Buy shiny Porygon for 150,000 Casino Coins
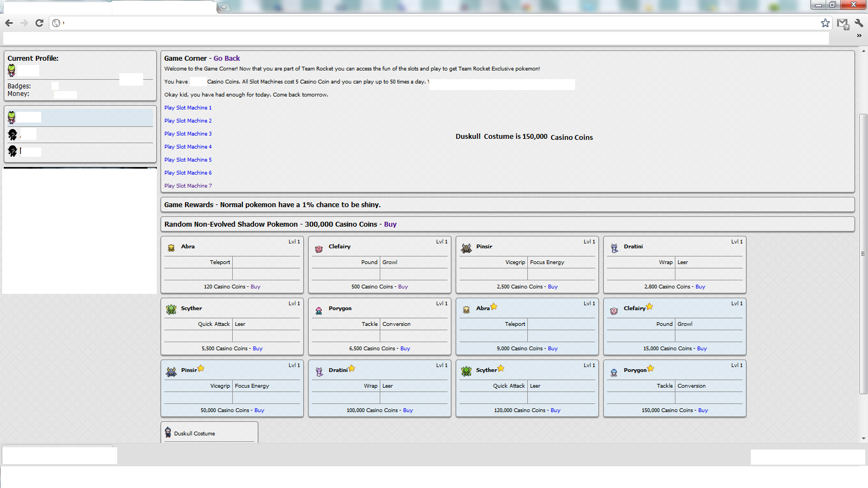 pos(703,410)
